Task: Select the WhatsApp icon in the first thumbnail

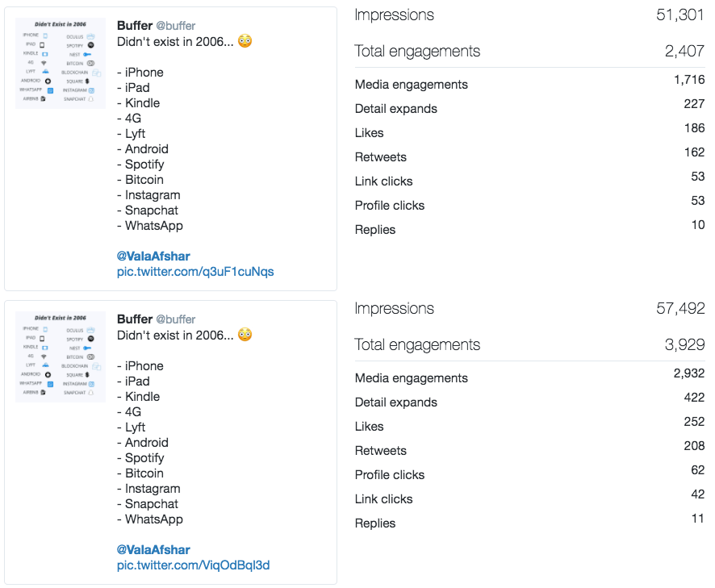Action: [x=49, y=90]
